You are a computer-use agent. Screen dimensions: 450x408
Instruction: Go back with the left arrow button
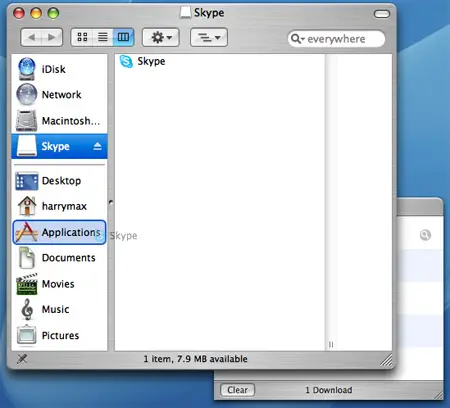coord(32,37)
